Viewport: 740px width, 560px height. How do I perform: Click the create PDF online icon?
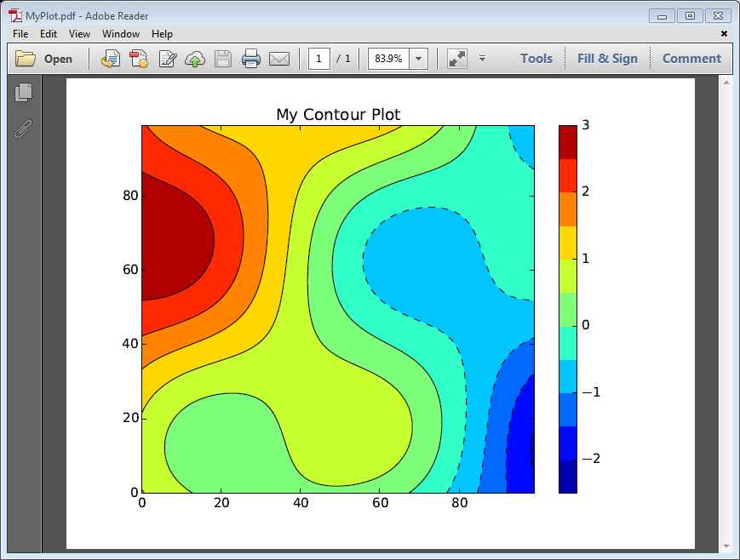[139, 59]
